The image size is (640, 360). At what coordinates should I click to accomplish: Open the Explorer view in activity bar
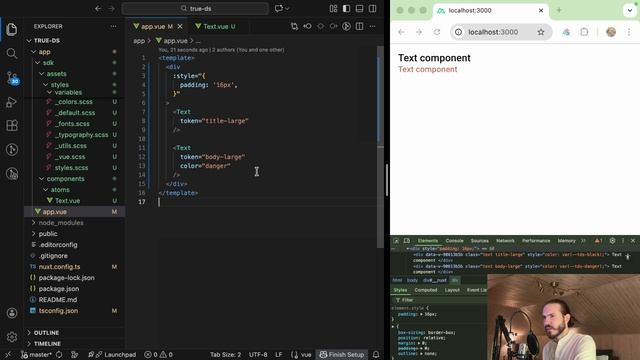click(12, 29)
